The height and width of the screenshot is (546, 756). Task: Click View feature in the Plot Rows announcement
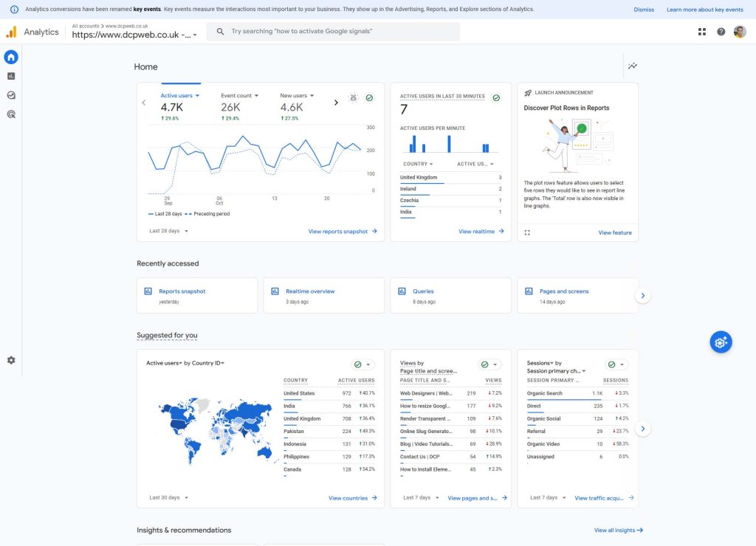tap(614, 232)
